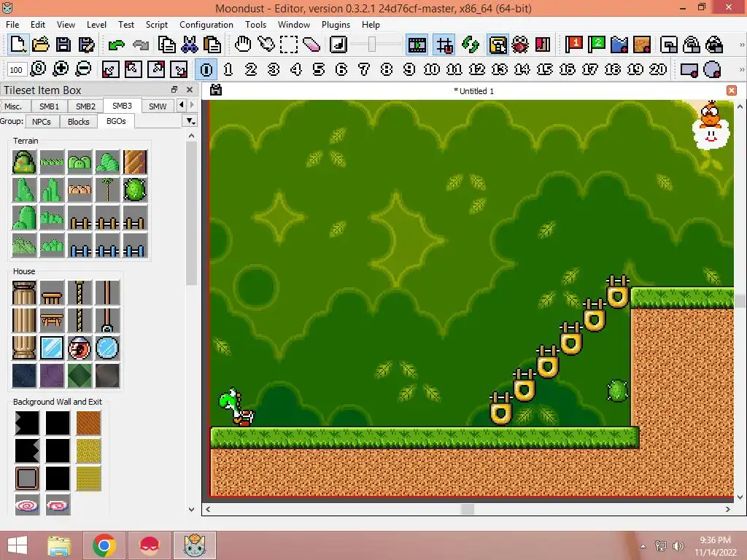Switch to section 20
Screen dimensions: 747x560
pyautogui.click(x=658, y=69)
